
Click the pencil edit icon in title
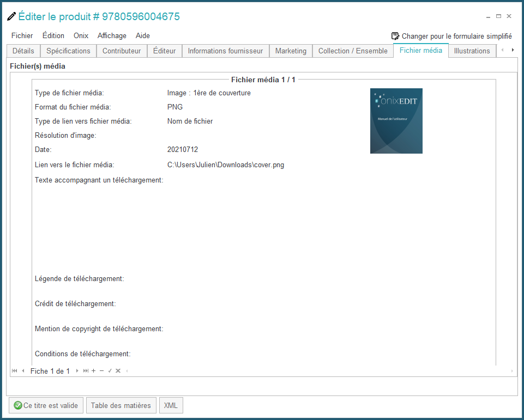point(11,16)
